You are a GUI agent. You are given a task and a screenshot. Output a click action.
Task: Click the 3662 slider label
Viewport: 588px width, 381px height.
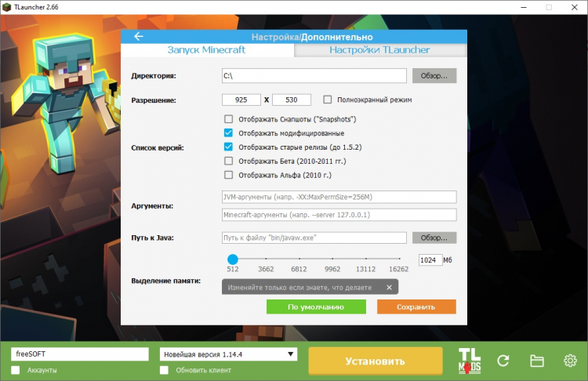[266, 269]
